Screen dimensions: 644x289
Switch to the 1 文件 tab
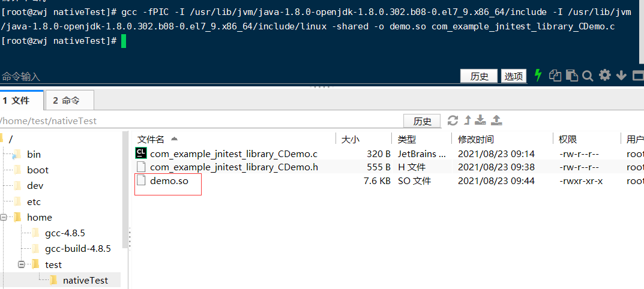[21, 101]
